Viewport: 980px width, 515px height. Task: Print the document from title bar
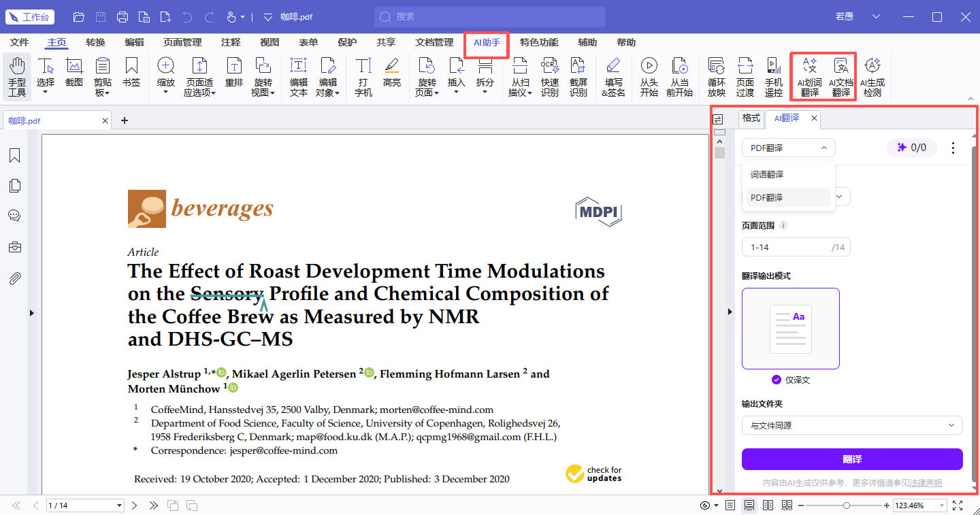(122, 17)
